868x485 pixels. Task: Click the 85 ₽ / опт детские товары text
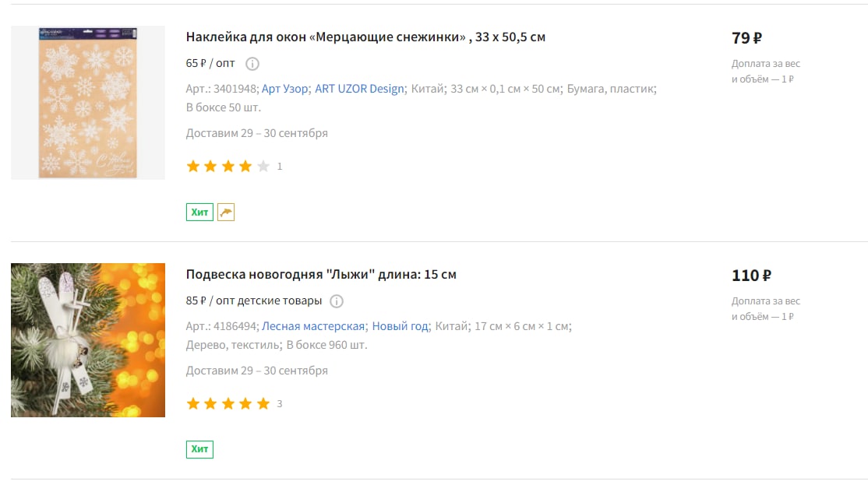click(253, 300)
